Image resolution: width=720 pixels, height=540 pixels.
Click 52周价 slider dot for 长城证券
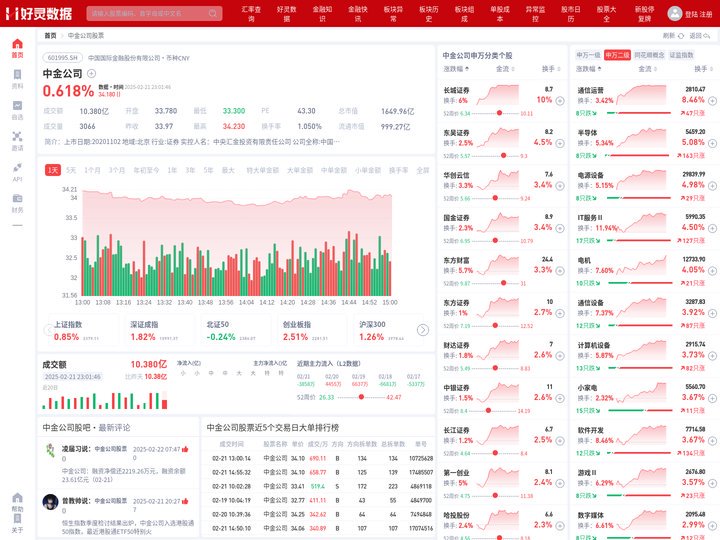(x=499, y=113)
